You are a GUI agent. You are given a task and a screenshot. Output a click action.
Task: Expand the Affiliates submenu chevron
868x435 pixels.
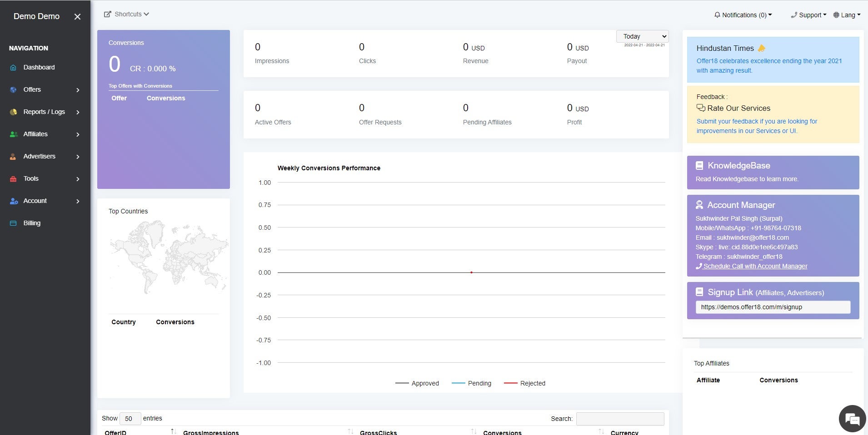(78, 134)
